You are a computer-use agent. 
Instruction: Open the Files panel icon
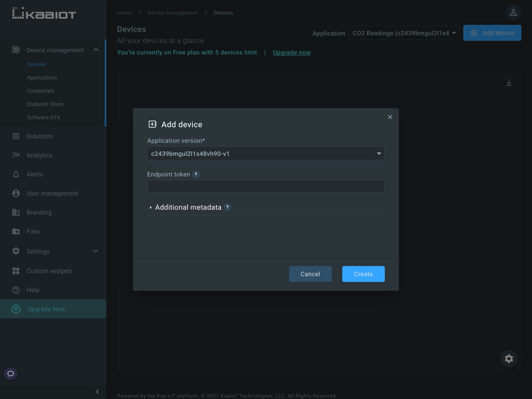pos(16,231)
